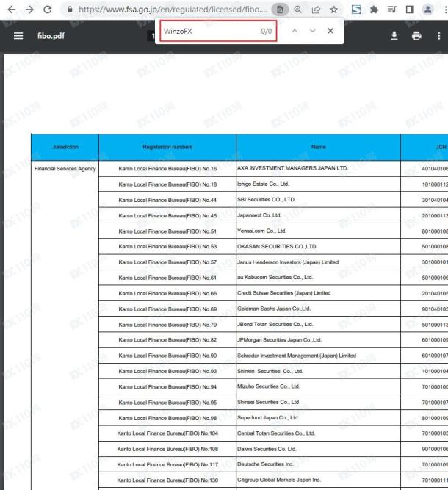
Task: Toggle the browser side panel
Action: [x=410, y=10]
